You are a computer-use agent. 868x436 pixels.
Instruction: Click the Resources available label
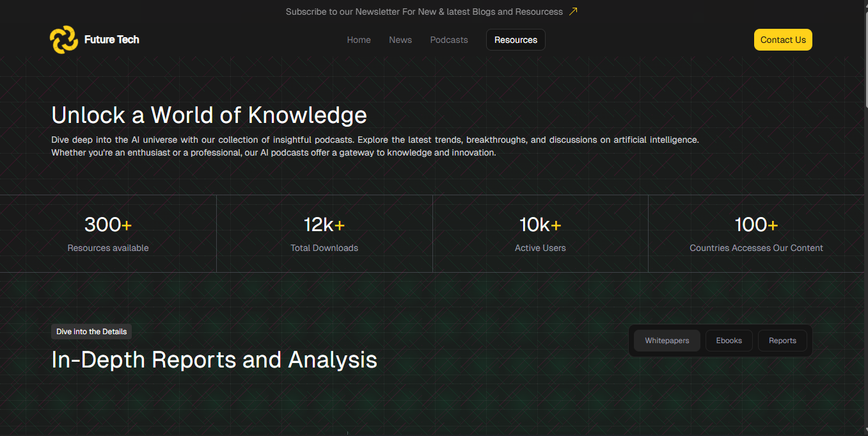[x=108, y=248]
